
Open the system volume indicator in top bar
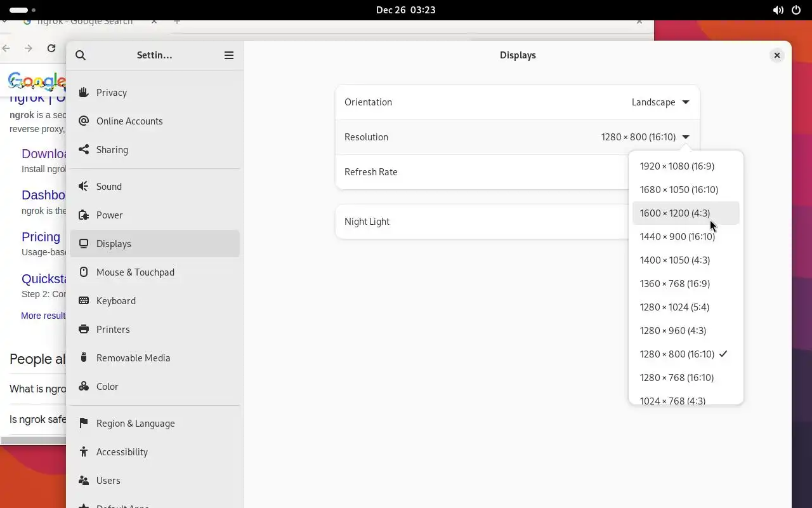click(778, 10)
